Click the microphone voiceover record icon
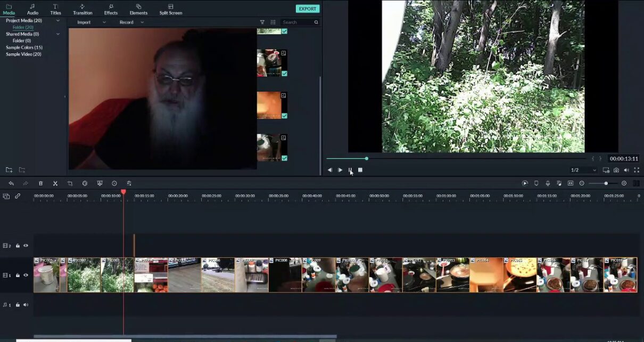644x342 pixels. point(548,183)
